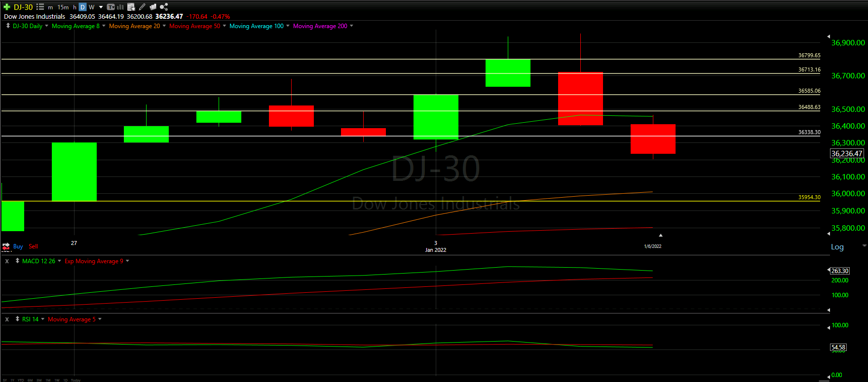Select the 1W range at bottom

pyautogui.click(x=57, y=380)
